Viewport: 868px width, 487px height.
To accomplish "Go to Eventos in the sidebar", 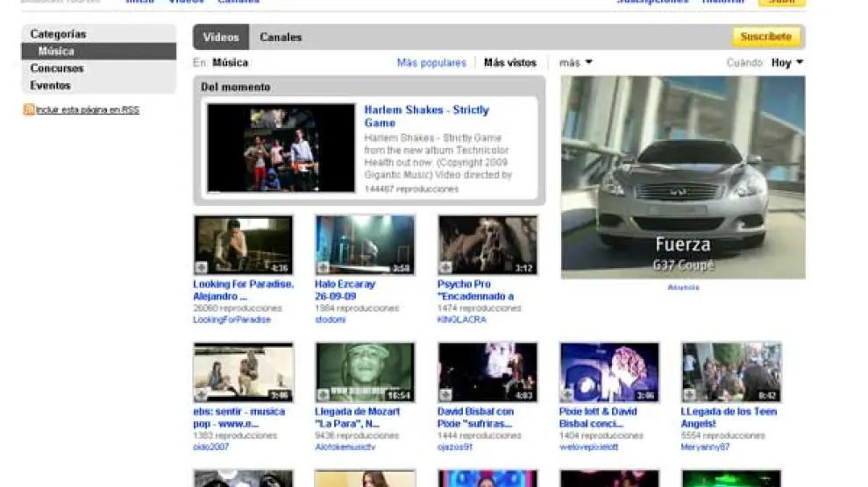I will pos(50,86).
